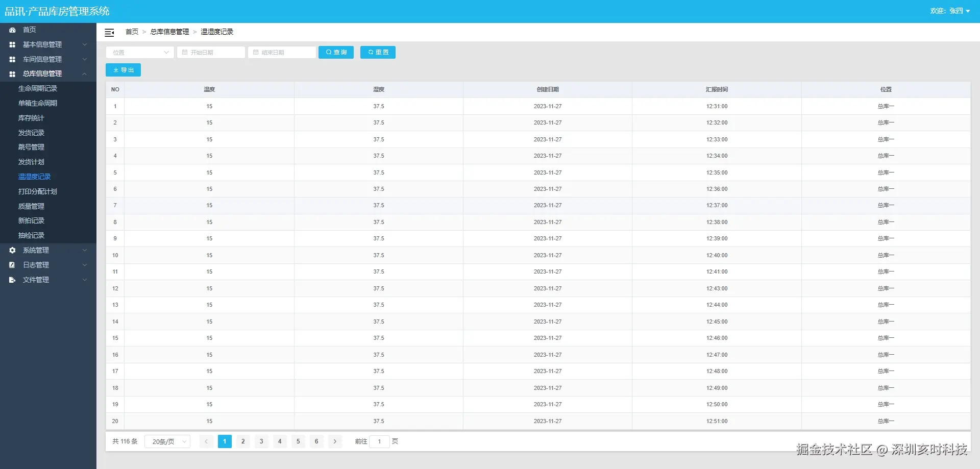Click the 12:31:00 time cell
This screenshot has height=469, width=980.
click(717, 107)
